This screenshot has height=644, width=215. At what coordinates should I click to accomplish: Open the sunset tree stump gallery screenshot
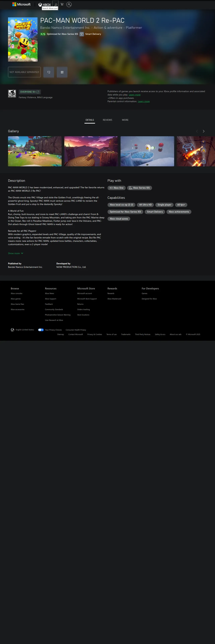click(91, 151)
